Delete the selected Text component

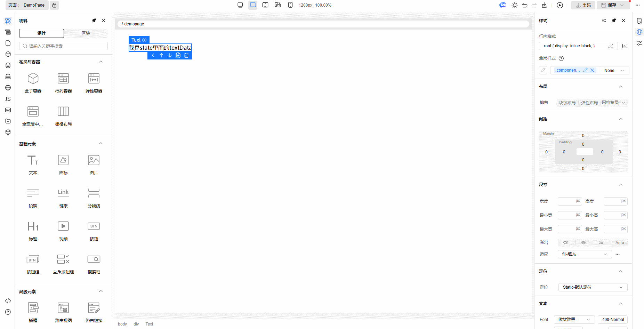coord(186,56)
